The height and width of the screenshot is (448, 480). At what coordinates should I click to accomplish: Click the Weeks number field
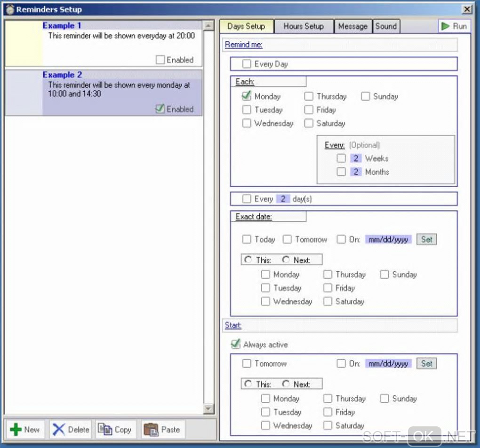coord(356,158)
